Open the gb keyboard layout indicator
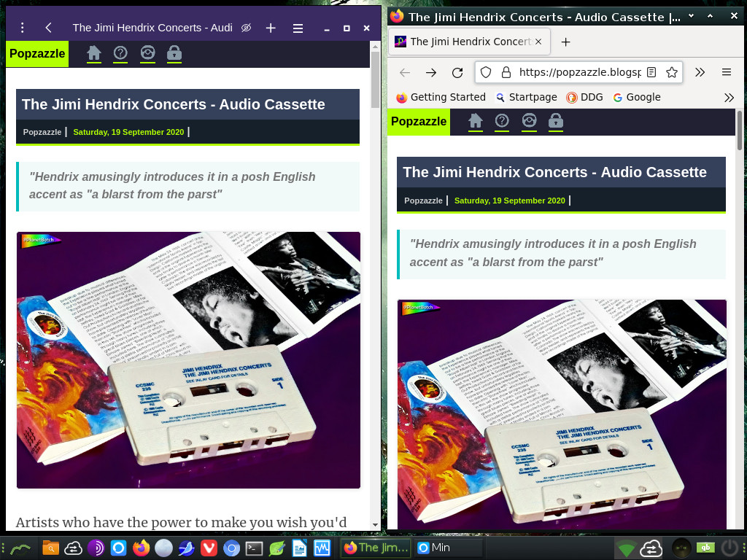 [x=705, y=548]
